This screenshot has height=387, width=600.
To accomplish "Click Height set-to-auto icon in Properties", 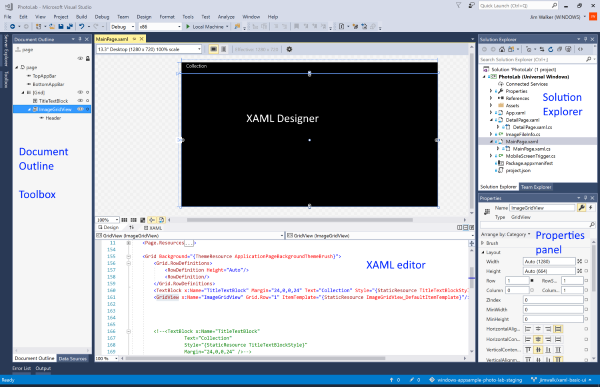I will pos(580,271).
